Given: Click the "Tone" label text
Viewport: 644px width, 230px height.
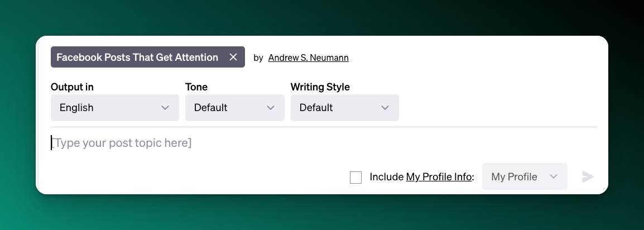Looking at the screenshot, I should click(x=196, y=87).
